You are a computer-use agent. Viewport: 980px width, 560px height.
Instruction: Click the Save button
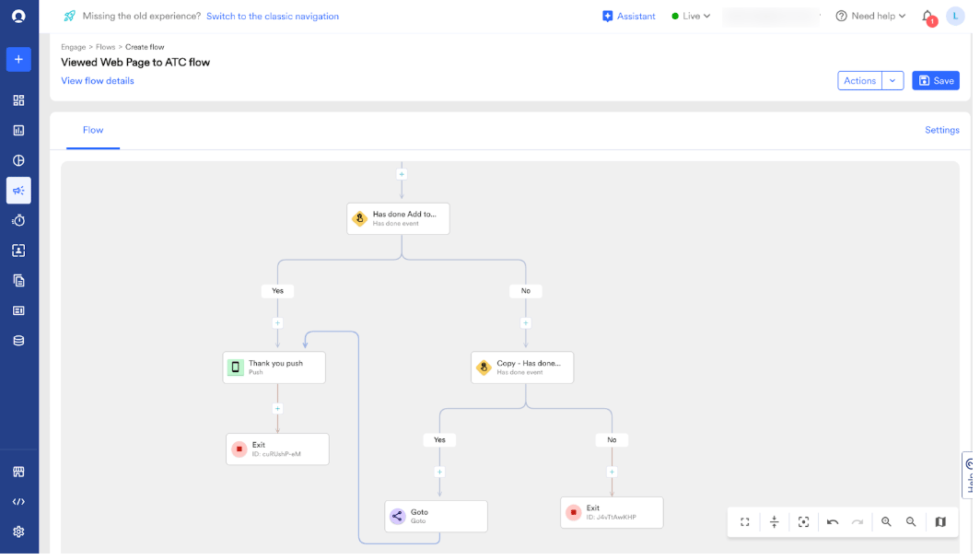pyautogui.click(x=936, y=81)
